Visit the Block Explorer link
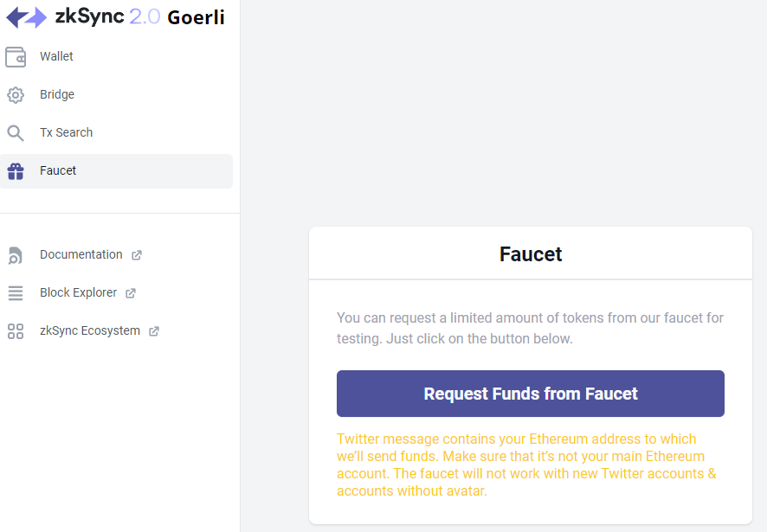 tap(78, 293)
